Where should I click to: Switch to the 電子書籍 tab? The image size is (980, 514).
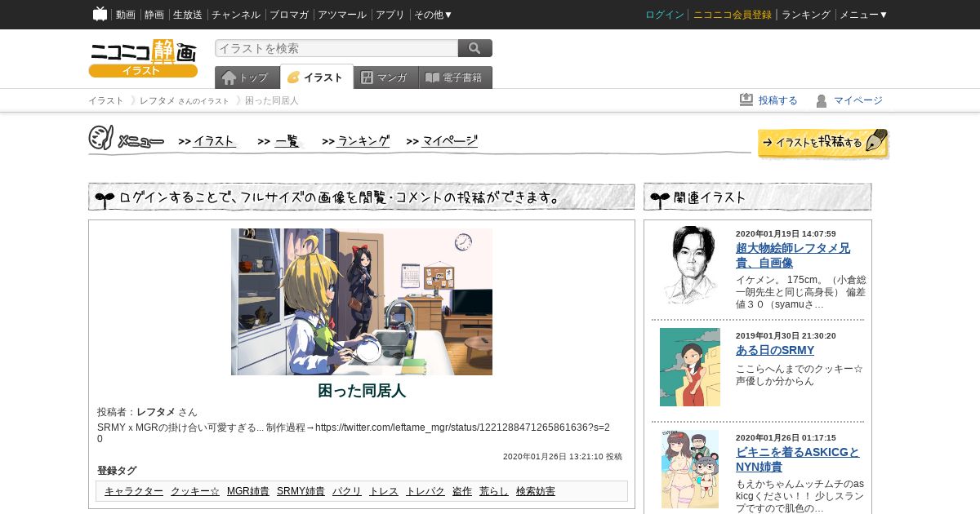[456, 78]
